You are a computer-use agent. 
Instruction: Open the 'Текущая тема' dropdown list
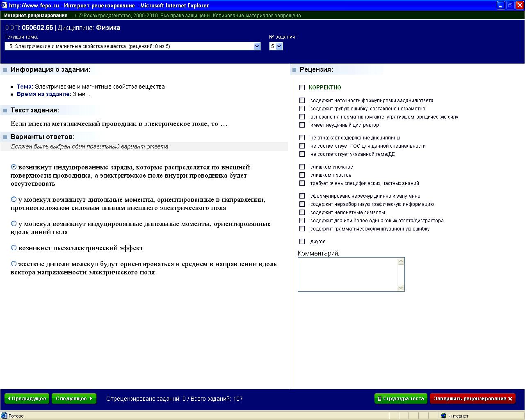pyautogui.click(x=132, y=46)
